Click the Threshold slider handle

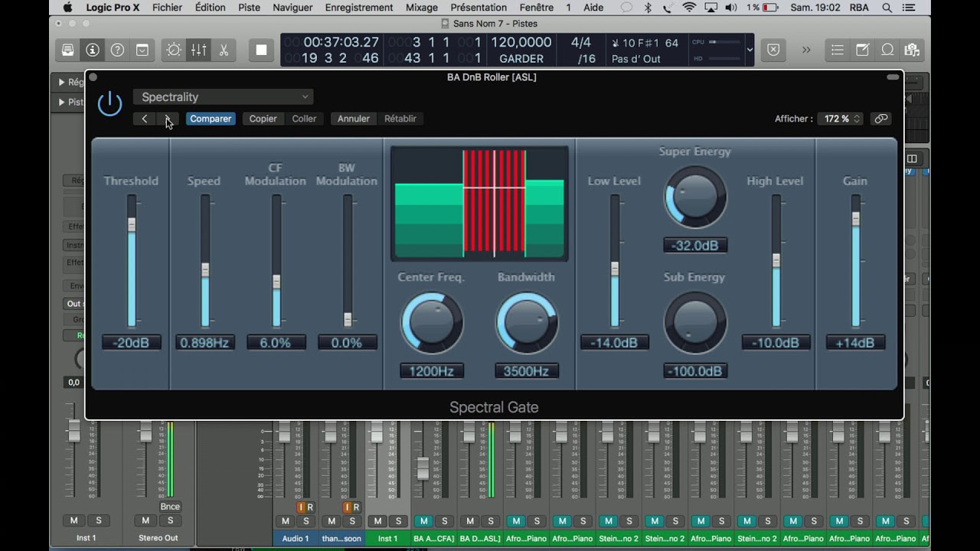[x=132, y=225]
